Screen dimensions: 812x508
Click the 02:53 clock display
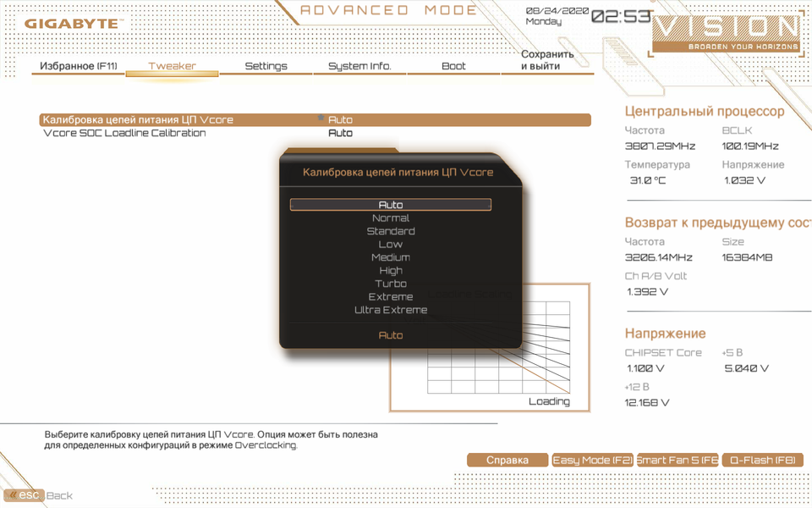621,16
